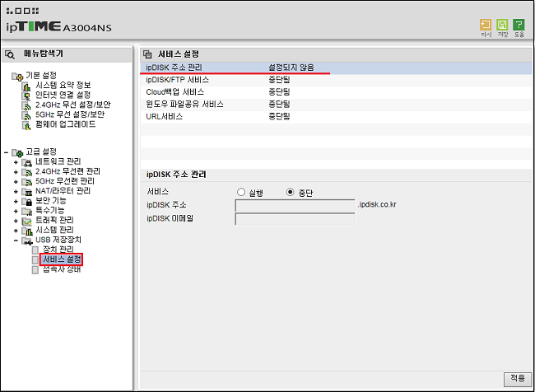Click the 고급 설정 folder icon
Screen dimensions: 535x392
point(17,152)
